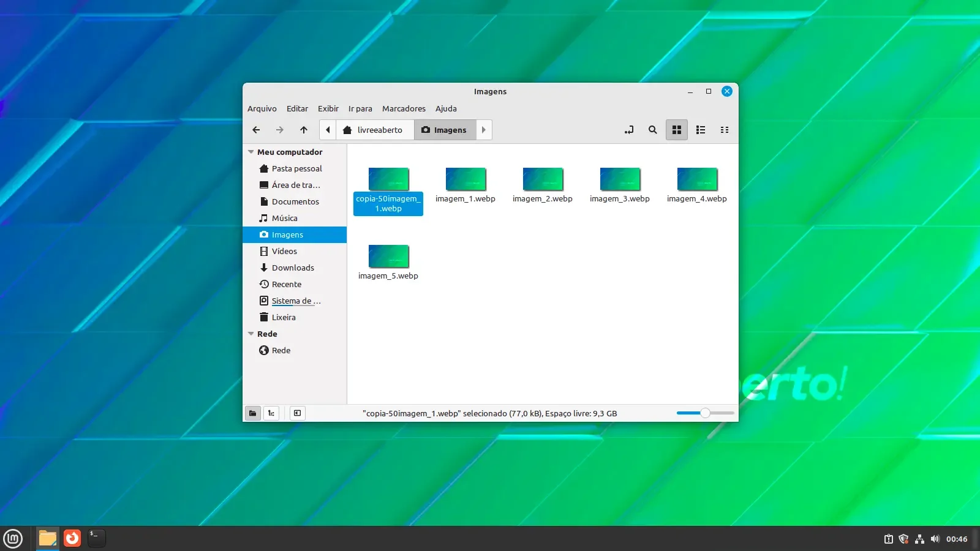The width and height of the screenshot is (980, 551).
Task: Launch the terminal from the taskbar
Action: [96, 538]
